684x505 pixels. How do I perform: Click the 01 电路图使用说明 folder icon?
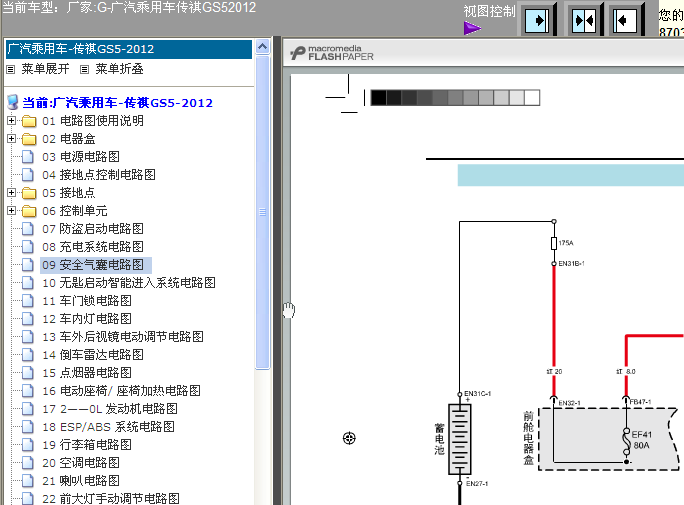[29, 121]
